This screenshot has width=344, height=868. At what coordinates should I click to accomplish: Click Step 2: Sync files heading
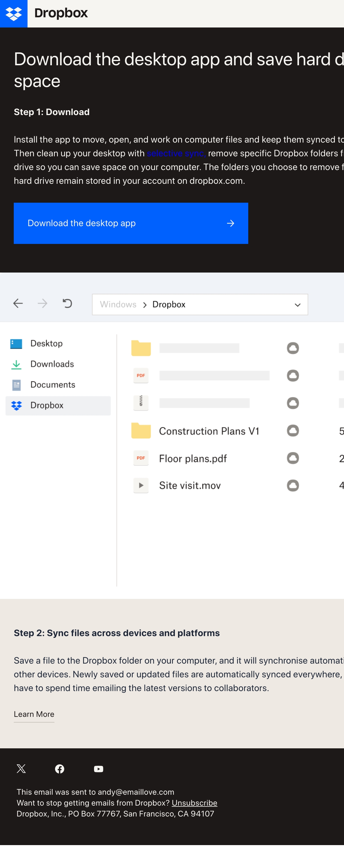tap(117, 633)
